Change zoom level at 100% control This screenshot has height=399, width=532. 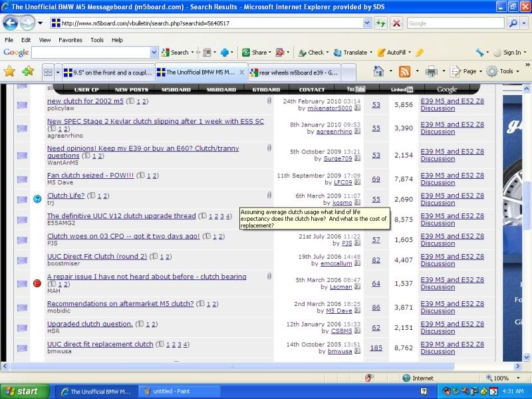pyautogui.click(x=505, y=378)
